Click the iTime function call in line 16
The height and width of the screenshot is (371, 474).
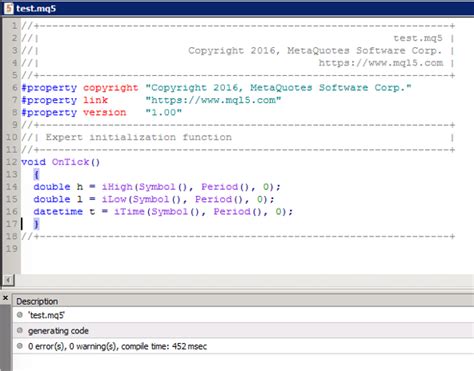(x=129, y=212)
